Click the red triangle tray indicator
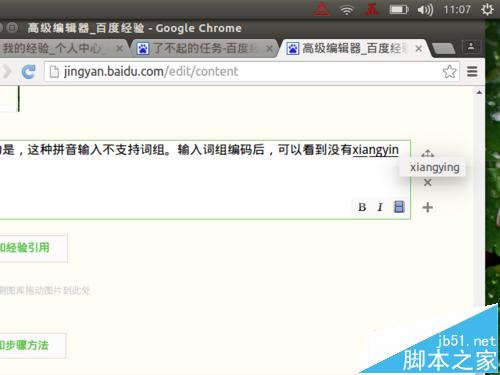Image resolution: width=500 pixels, height=375 pixels. tap(322, 9)
